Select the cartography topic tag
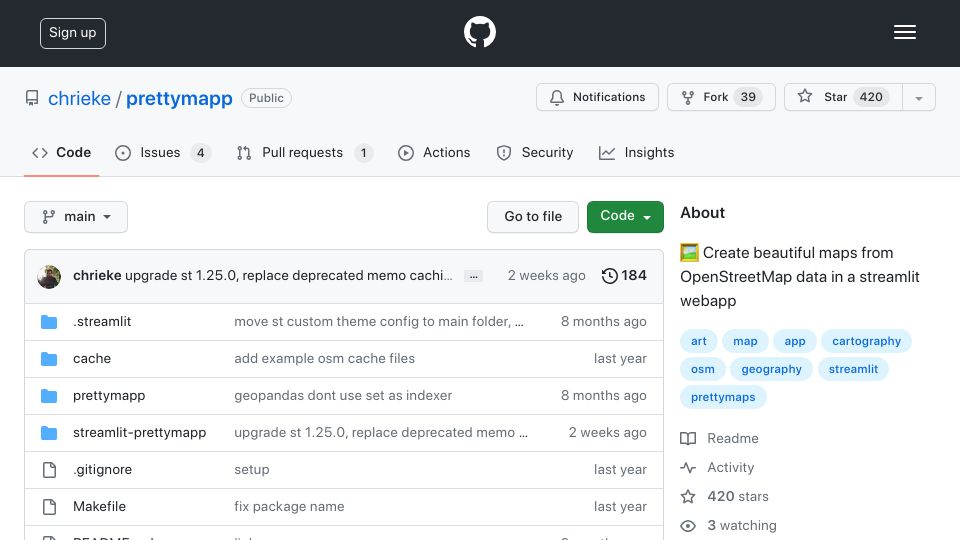This screenshot has width=960, height=540. 866,341
